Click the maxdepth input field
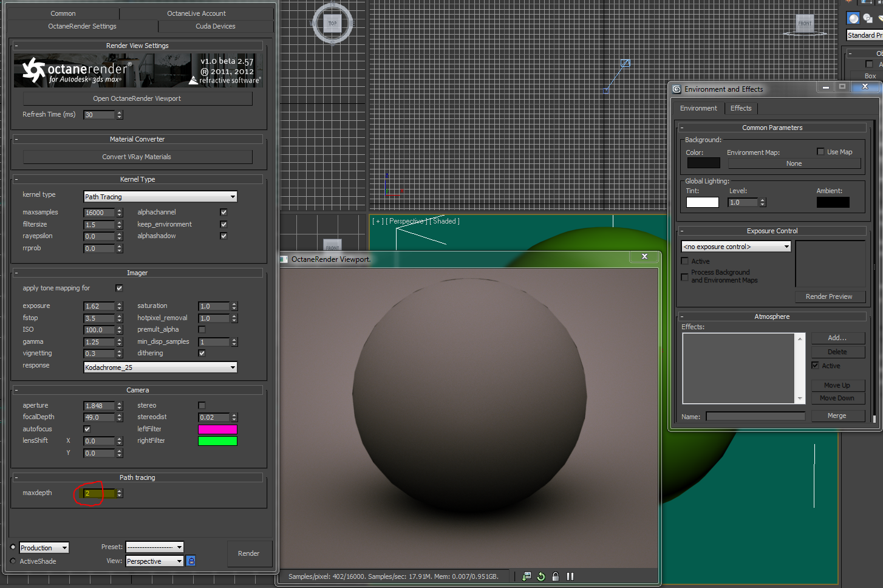883x588 pixels. pos(98,494)
